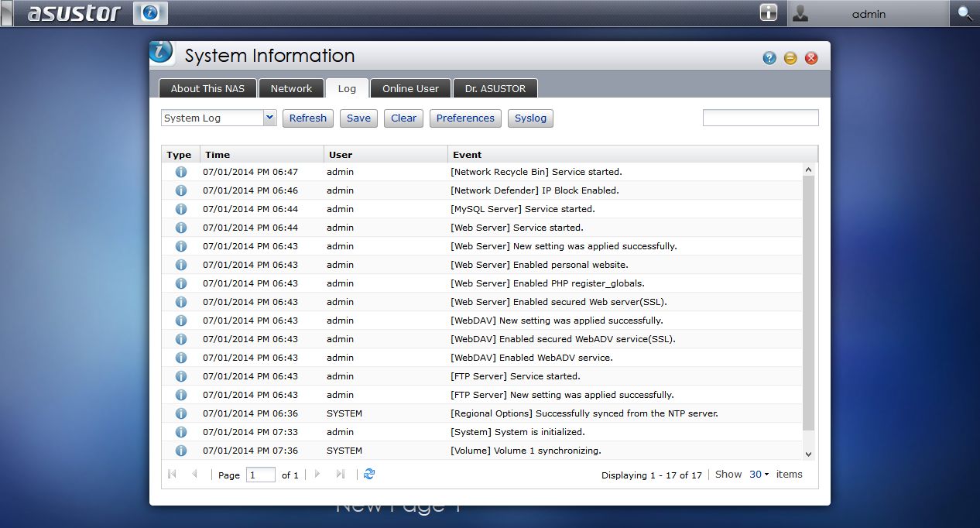Click the admin user avatar icon
This screenshot has height=528, width=980.
[x=800, y=13]
